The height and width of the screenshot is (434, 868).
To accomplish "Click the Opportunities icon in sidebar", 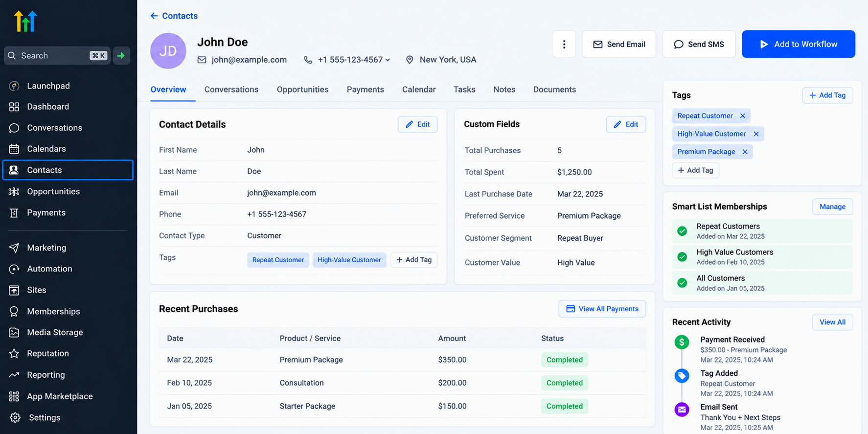I will pyautogui.click(x=14, y=192).
